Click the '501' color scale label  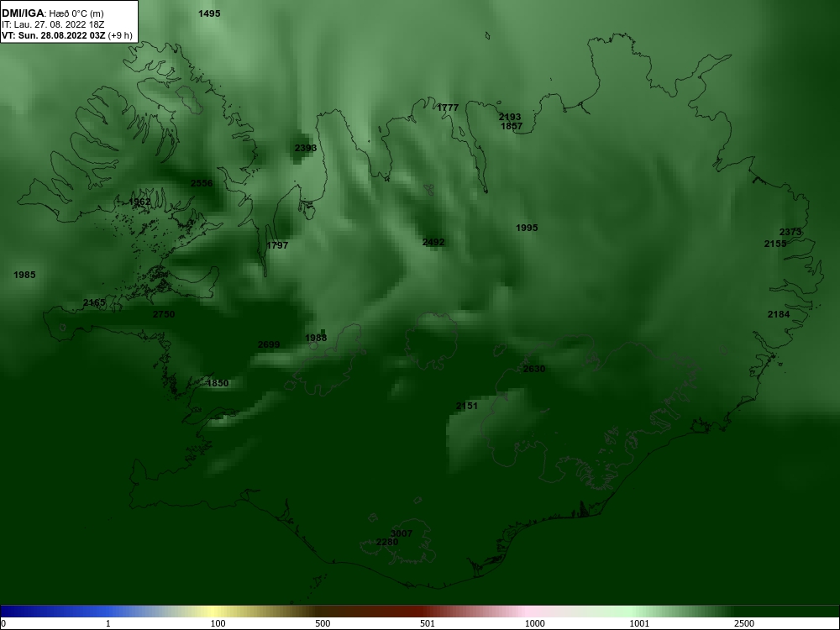coord(428,623)
